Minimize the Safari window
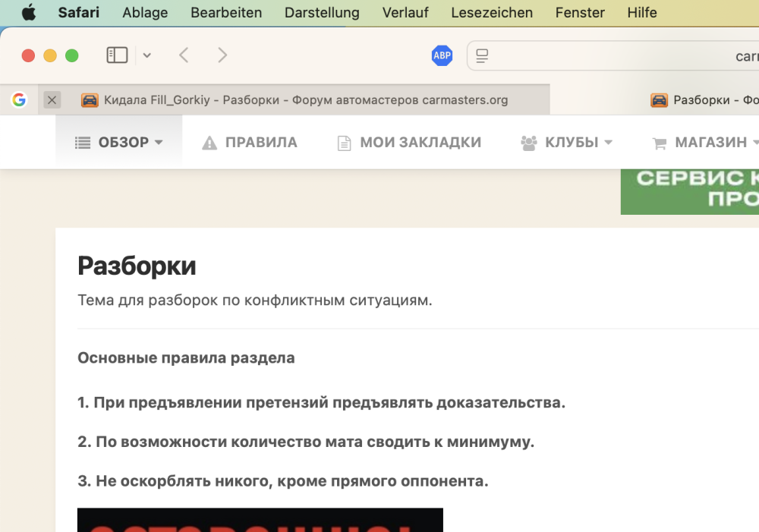 click(x=50, y=55)
